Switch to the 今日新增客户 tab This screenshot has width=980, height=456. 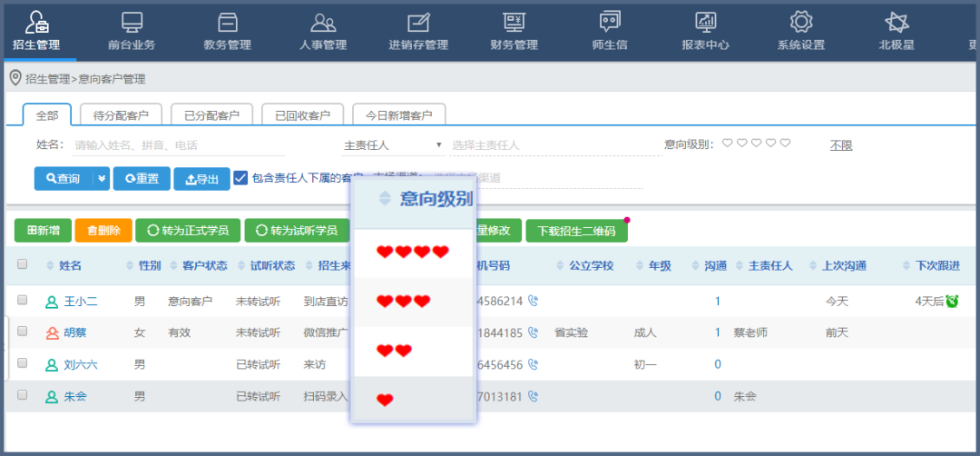(398, 115)
